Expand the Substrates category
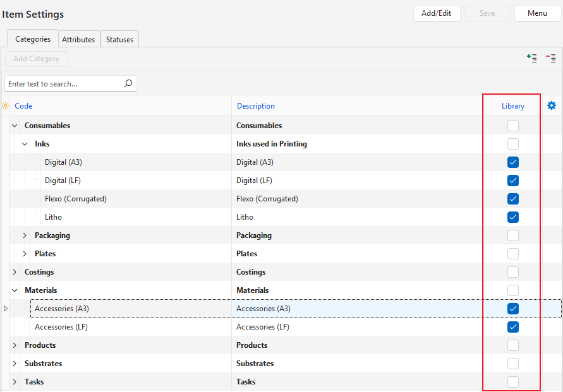This screenshot has width=563, height=392. click(15, 364)
